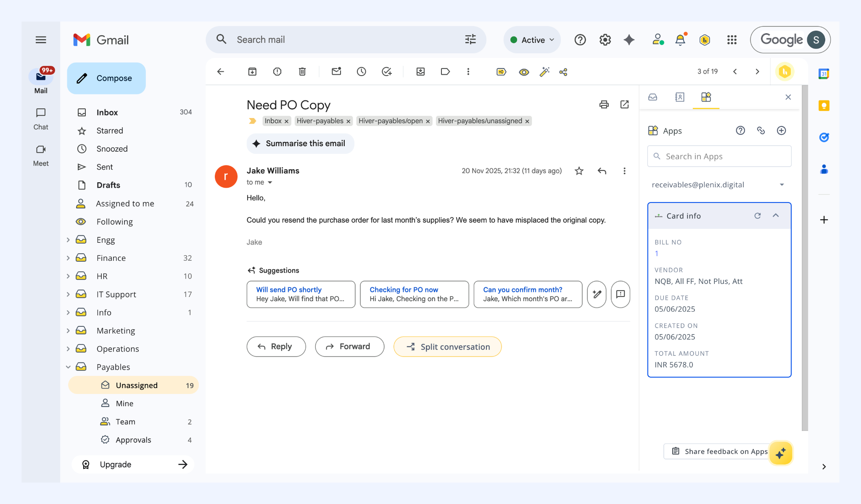Add the email to Tasks
The height and width of the screenshot is (504, 861).
point(387,72)
